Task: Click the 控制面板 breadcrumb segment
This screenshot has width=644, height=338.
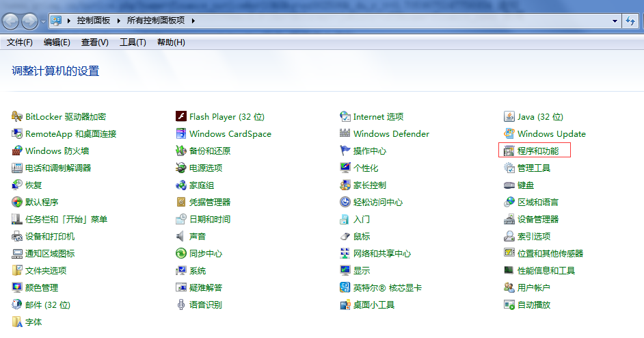Action: (x=94, y=21)
